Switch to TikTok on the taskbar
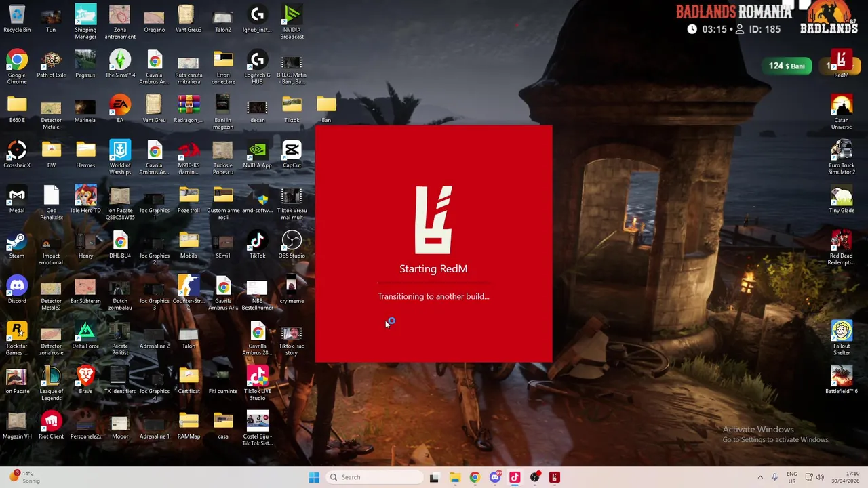The height and width of the screenshot is (488, 868). point(515,477)
